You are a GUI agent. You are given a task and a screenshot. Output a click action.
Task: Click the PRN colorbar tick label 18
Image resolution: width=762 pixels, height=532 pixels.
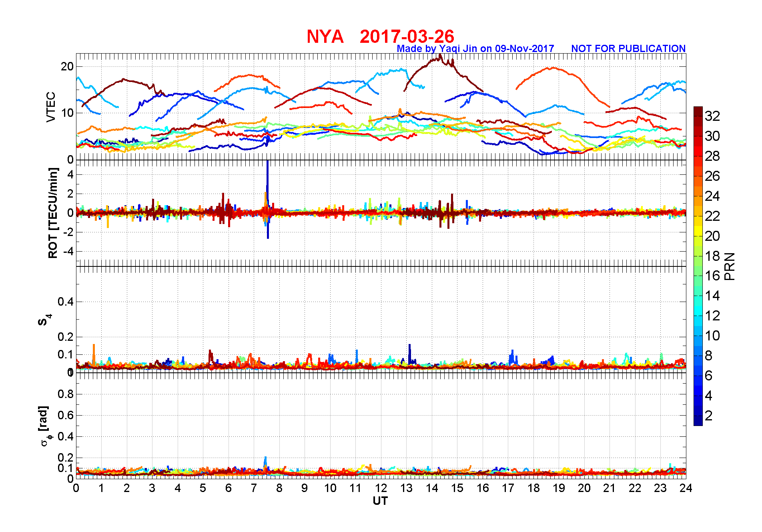point(712,256)
